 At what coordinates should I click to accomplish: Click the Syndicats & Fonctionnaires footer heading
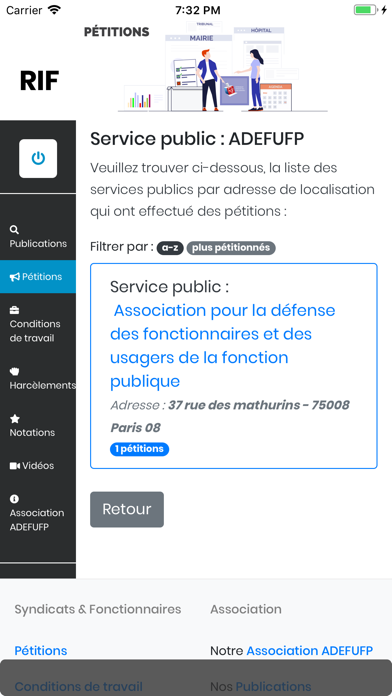pos(98,609)
